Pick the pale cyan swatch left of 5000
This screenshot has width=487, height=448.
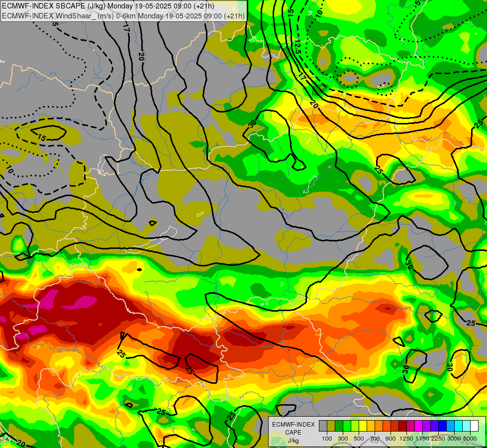tap(467, 426)
